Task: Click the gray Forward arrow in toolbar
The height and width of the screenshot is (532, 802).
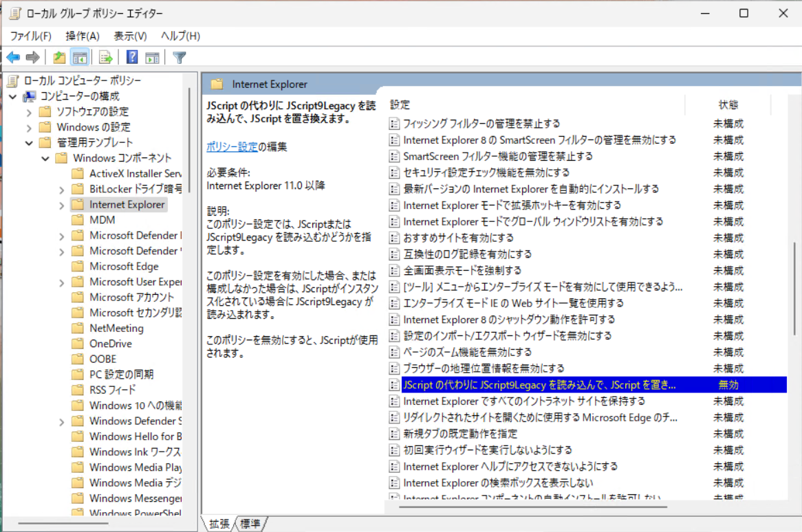Action: (32, 58)
